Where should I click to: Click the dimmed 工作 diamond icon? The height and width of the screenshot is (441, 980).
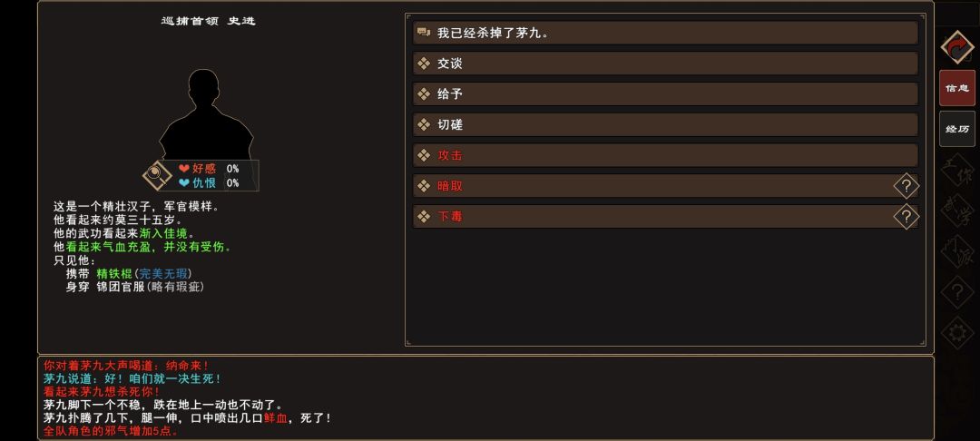956,172
